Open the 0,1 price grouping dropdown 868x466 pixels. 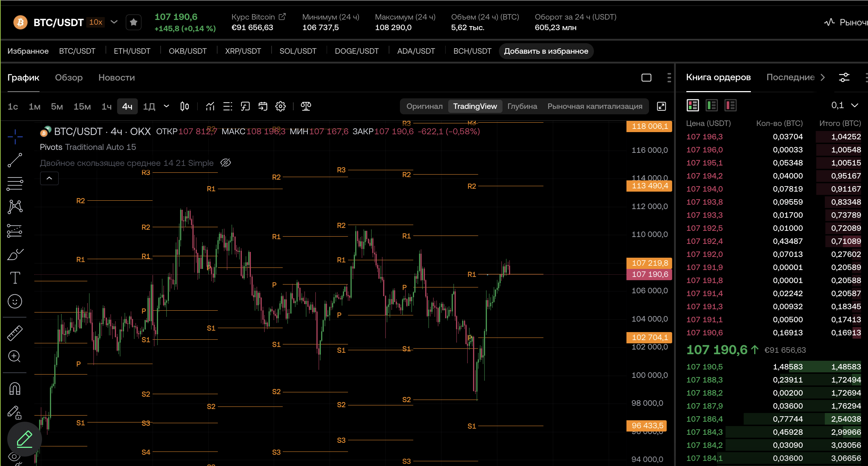[x=845, y=105]
